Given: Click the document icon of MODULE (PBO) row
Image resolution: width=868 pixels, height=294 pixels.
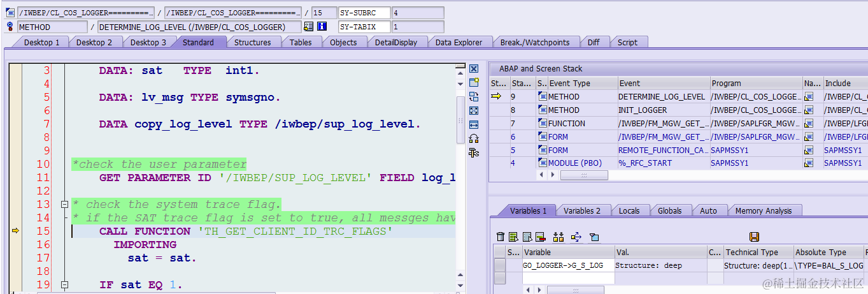Looking at the screenshot, I should point(543,163).
